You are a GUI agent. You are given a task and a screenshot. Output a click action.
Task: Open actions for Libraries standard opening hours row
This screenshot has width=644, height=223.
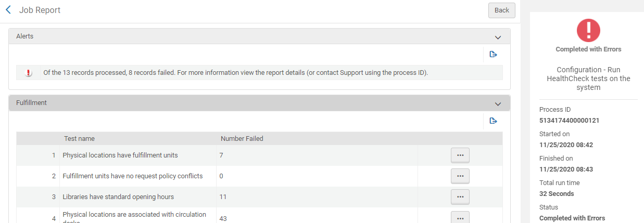tap(460, 196)
